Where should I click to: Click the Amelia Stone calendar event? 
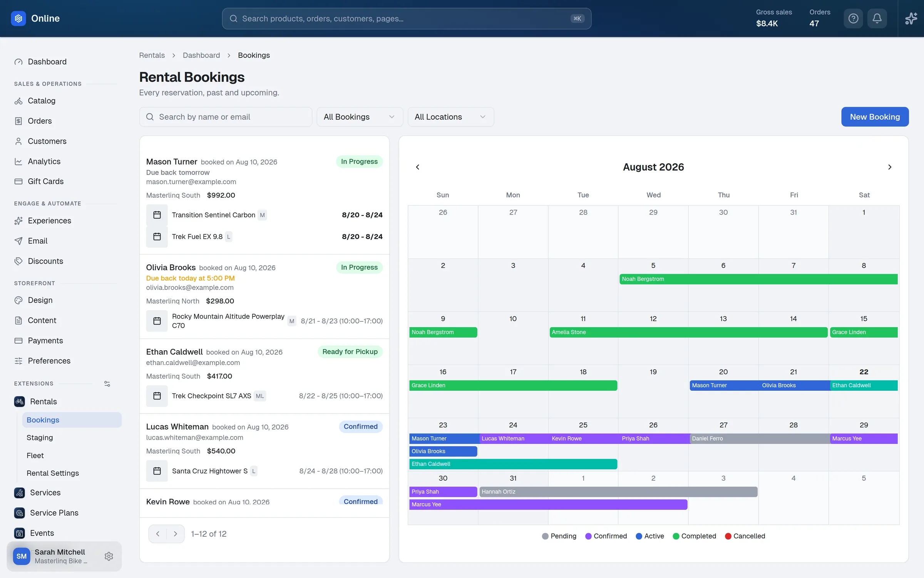tap(688, 332)
